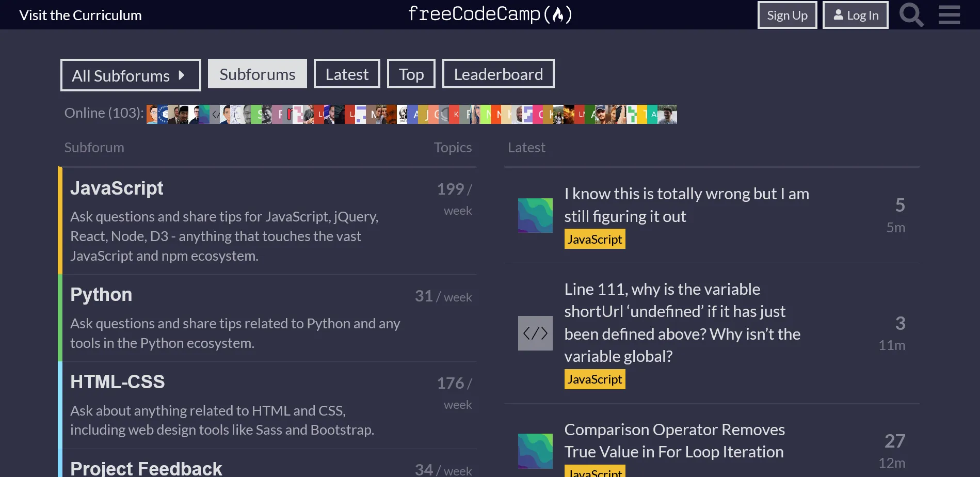The height and width of the screenshot is (477, 980).
Task: Click the 'Online (103):' label
Action: point(104,113)
